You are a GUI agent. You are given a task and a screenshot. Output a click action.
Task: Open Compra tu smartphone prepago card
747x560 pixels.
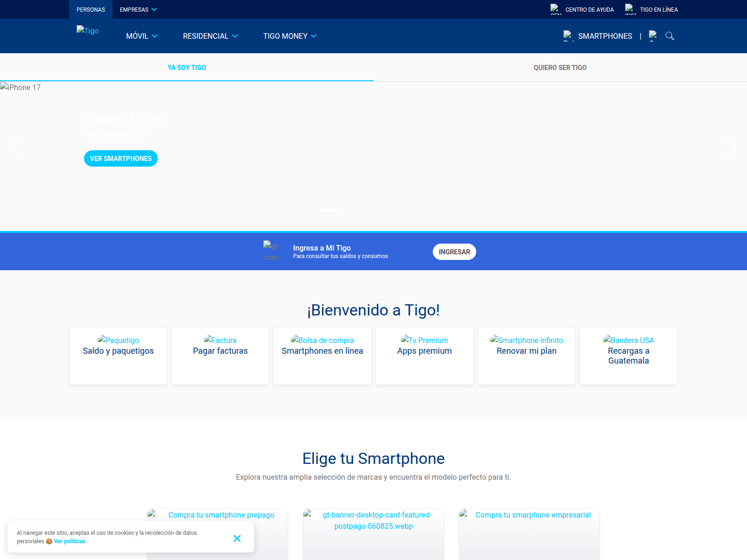pyautogui.click(x=218, y=534)
